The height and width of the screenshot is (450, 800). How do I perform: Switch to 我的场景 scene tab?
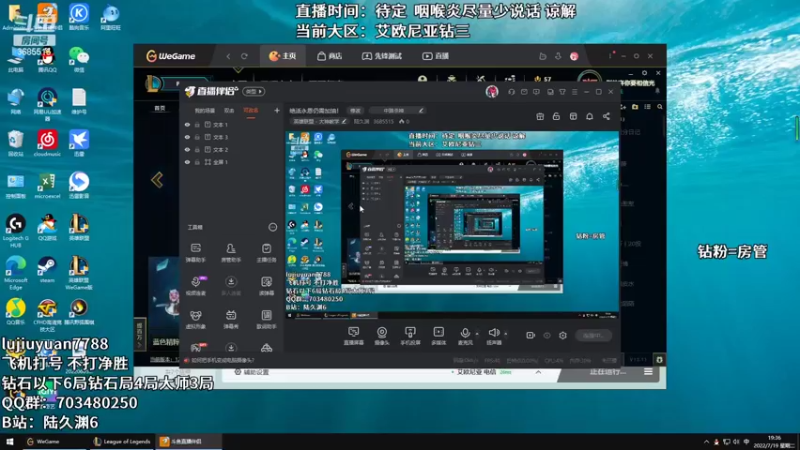point(205,111)
